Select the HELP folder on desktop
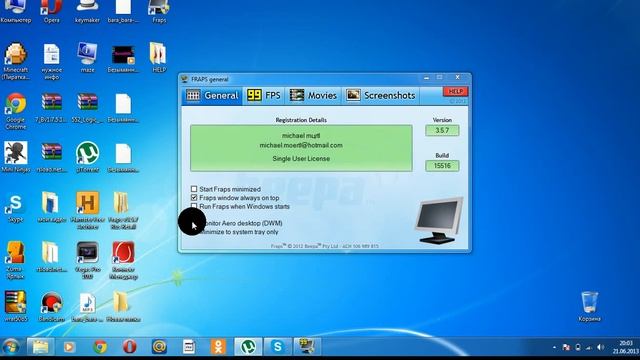 [x=159, y=58]
